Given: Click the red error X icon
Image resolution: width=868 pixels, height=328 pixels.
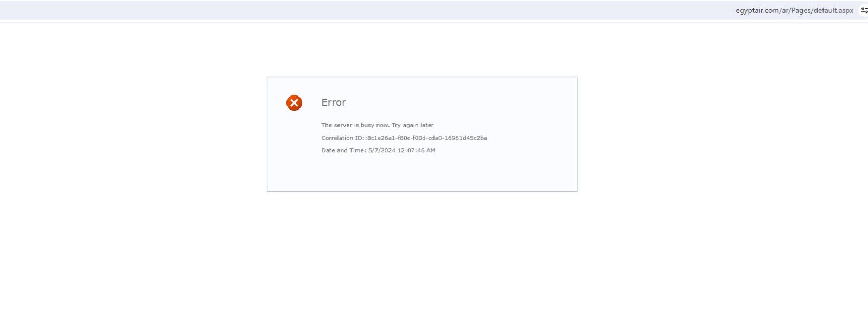Looking at the screenshot, I should point(294,102).
